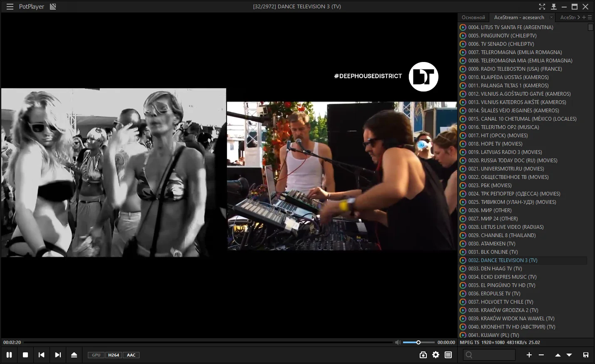This screenshot has width=595, height=364.
Task: Click the eject/open file icon
Action: pyautogui.click(x=74, y=355)
